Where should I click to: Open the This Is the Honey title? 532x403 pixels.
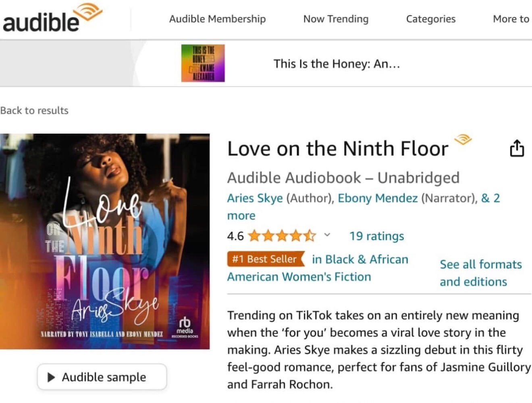click(337, 64)
